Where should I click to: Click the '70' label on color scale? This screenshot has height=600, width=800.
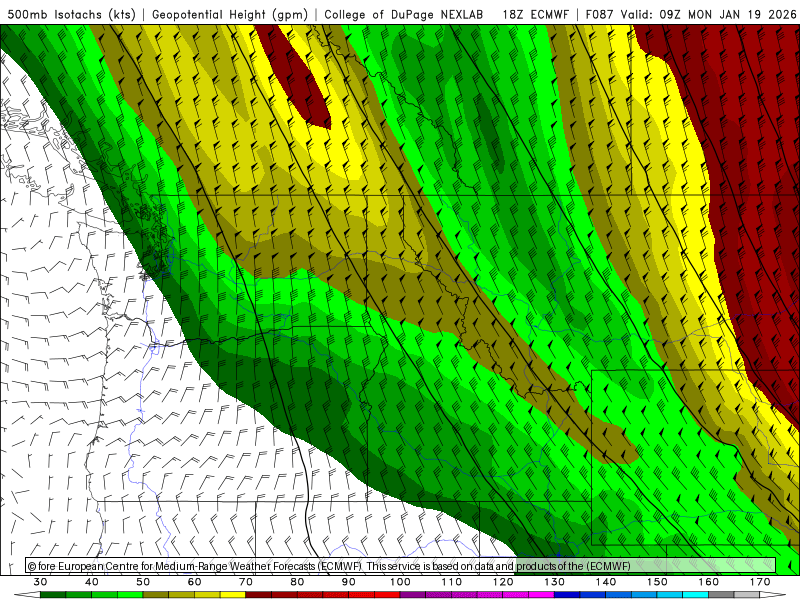click(246, 582)
